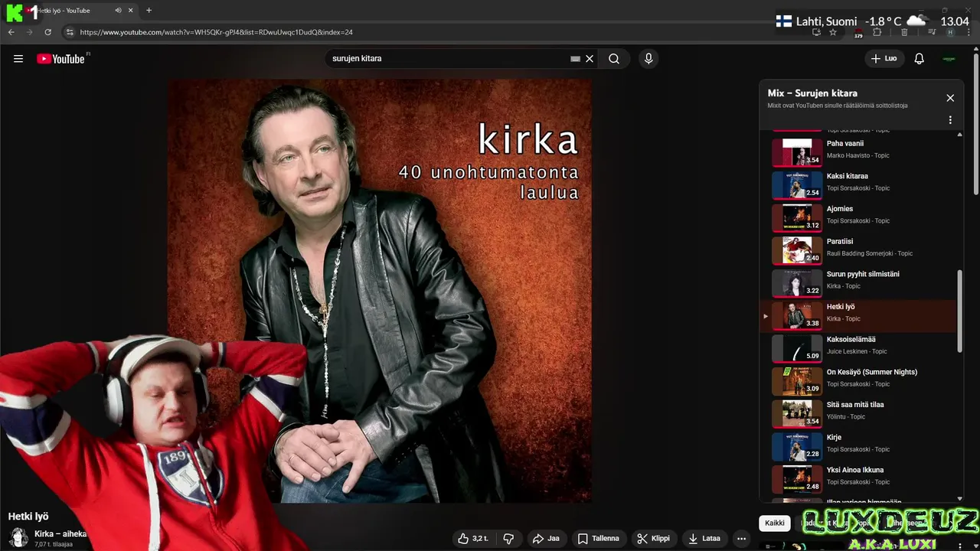Open the Chrome profile H avatar

pos(950,32)
